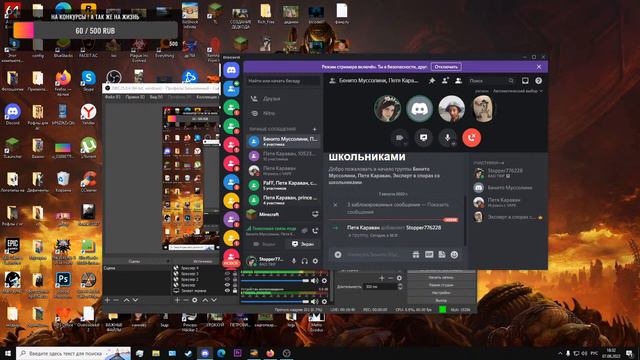Toggle visibility of Браузер 3 source

click(x=227, y=274)
